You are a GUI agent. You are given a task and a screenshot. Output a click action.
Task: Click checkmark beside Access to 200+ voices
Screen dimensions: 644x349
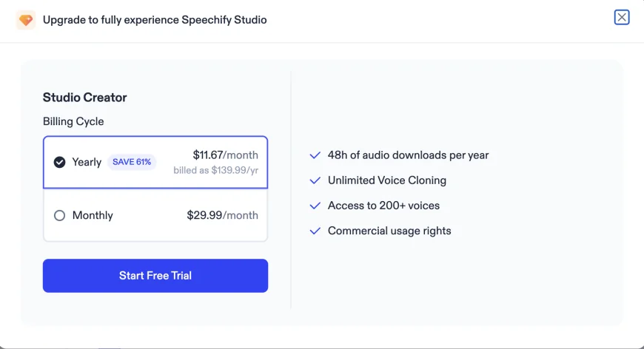(314, 206)
